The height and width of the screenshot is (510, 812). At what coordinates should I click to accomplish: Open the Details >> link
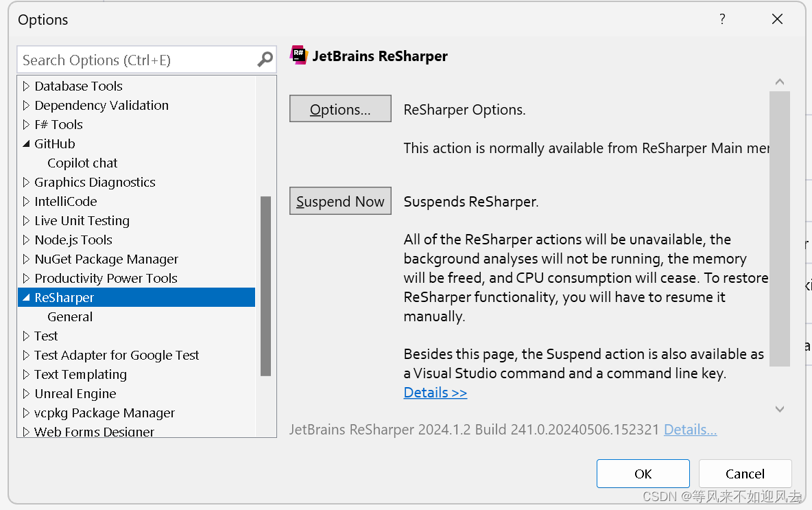435,393
